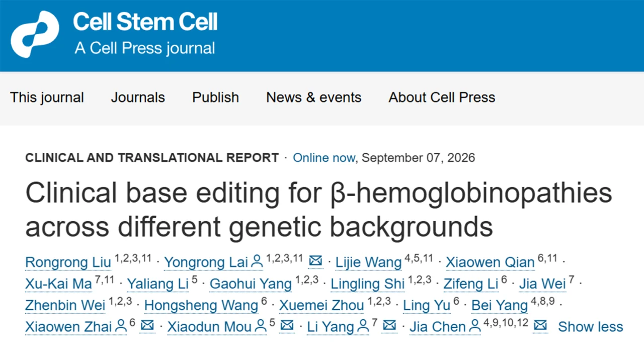The width and height of the screenshot is (644, 362).
Task: Click person icon next to Yongrong Lai
Action: pos(257,261)
